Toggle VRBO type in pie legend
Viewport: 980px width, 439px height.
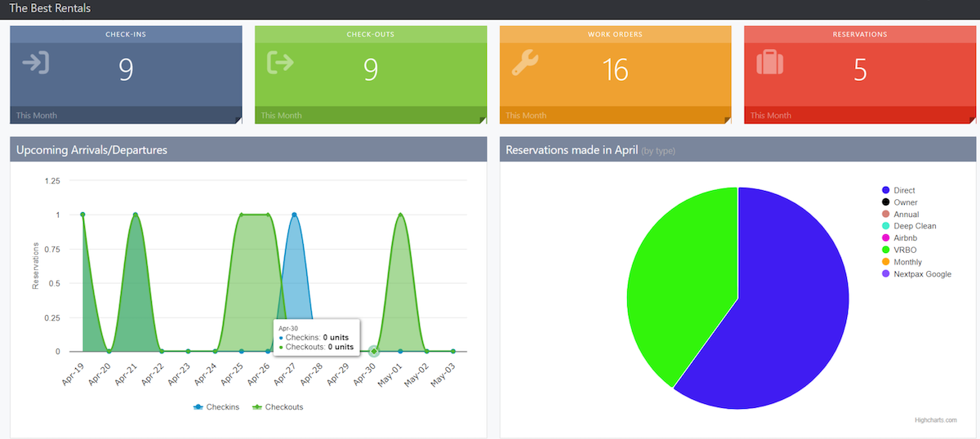903,251
